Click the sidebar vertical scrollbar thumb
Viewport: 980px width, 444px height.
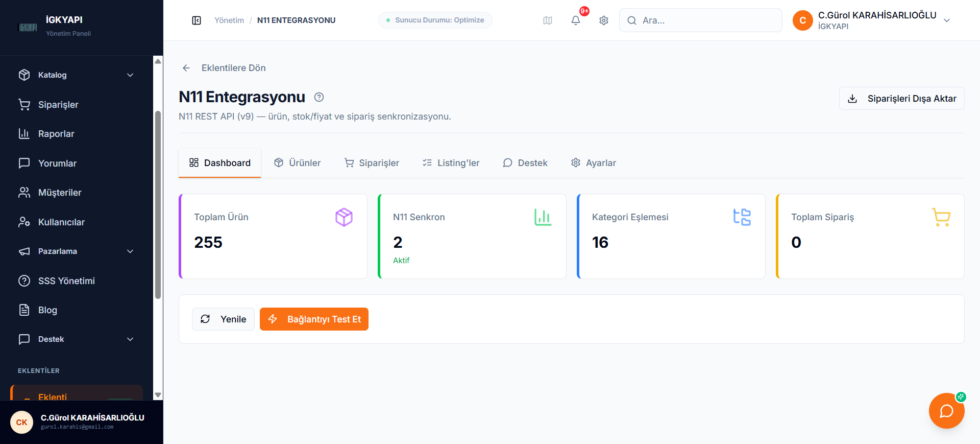click(x=158, y=204)
